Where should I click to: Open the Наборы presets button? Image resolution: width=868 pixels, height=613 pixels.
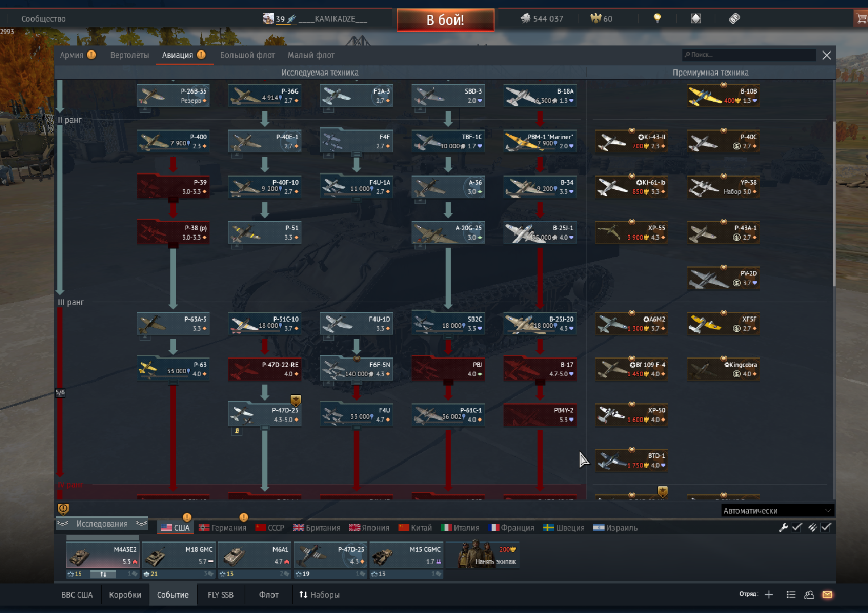click(319, 595)
